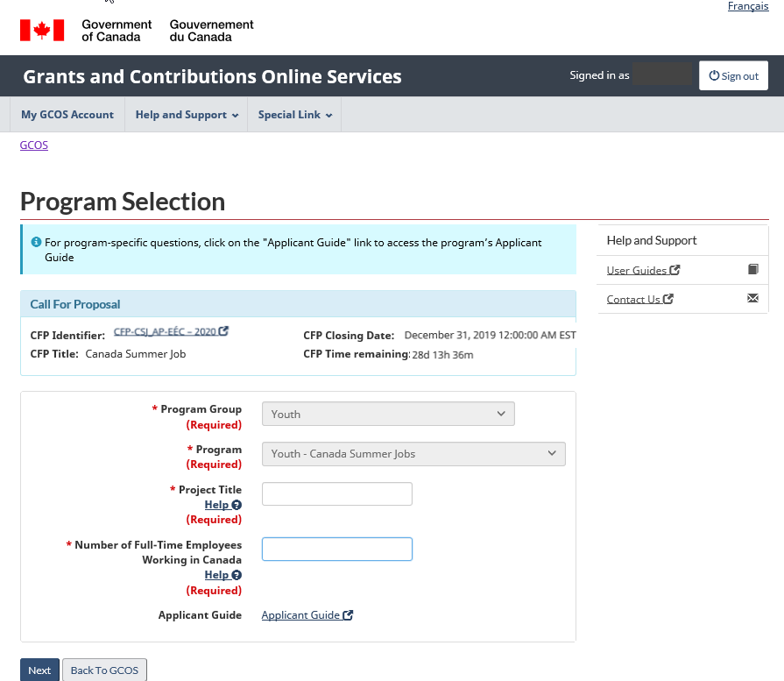784x681 pixels.
Task: Click the question mark icon under Project Title
Action: [x=237, y=505]
